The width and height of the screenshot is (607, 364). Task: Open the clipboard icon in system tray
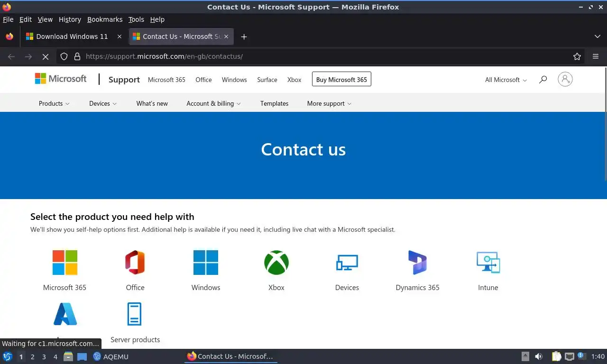tap(556, 356)
